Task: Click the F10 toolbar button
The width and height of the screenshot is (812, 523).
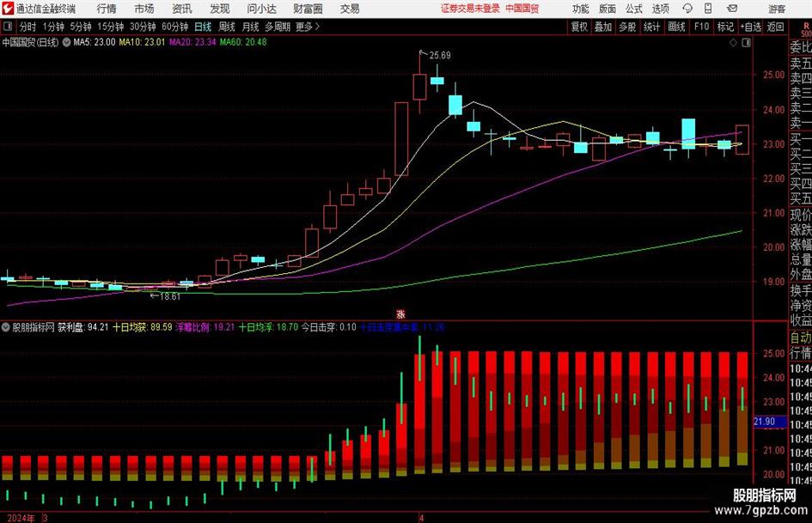Action: pyautogui.click(x=702, y=27)
